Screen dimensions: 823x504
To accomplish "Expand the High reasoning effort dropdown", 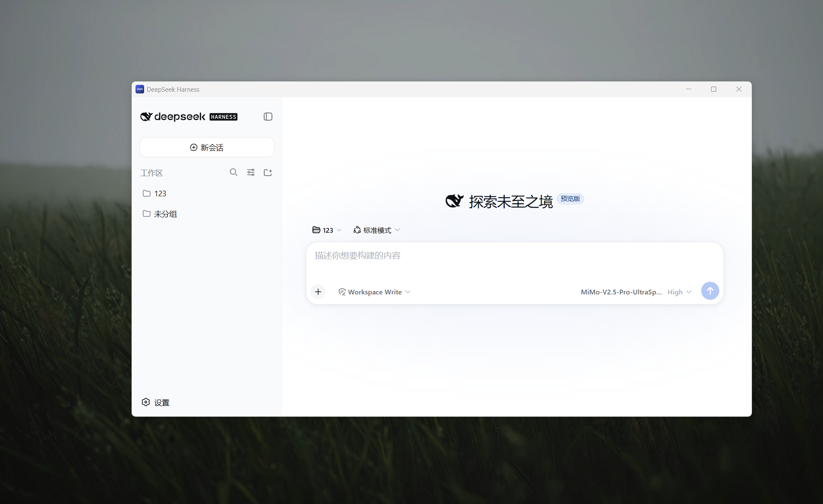I will (679, 292).
